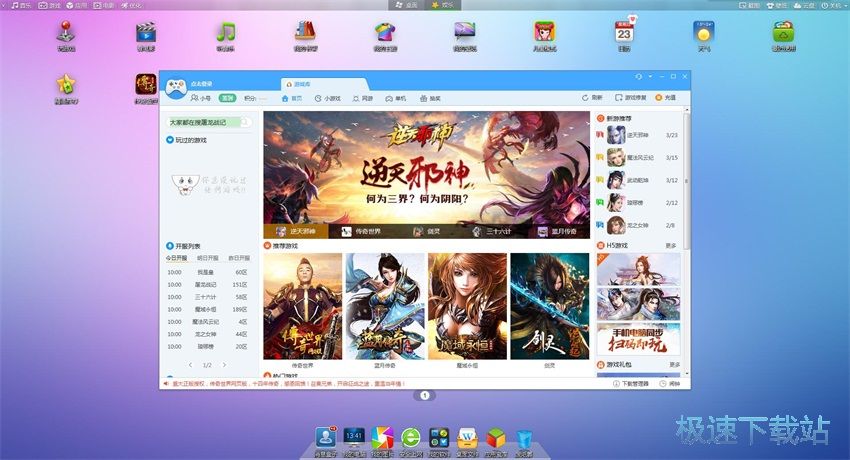Open the cartoon girl game desktop icon

click(544, 33)
